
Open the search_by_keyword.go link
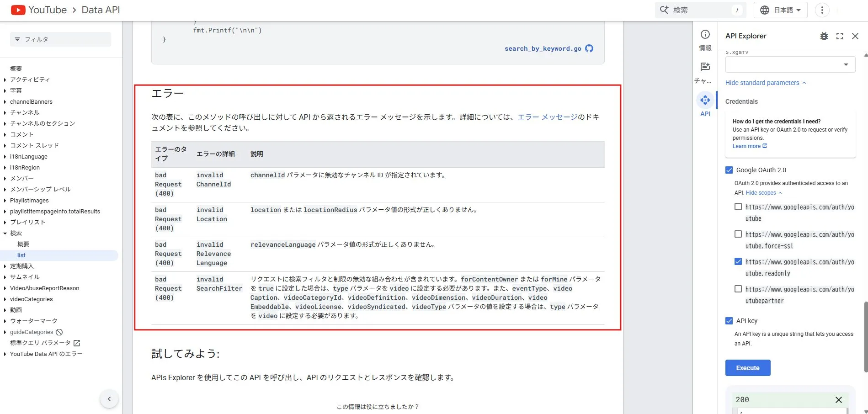tap(543, 48)
